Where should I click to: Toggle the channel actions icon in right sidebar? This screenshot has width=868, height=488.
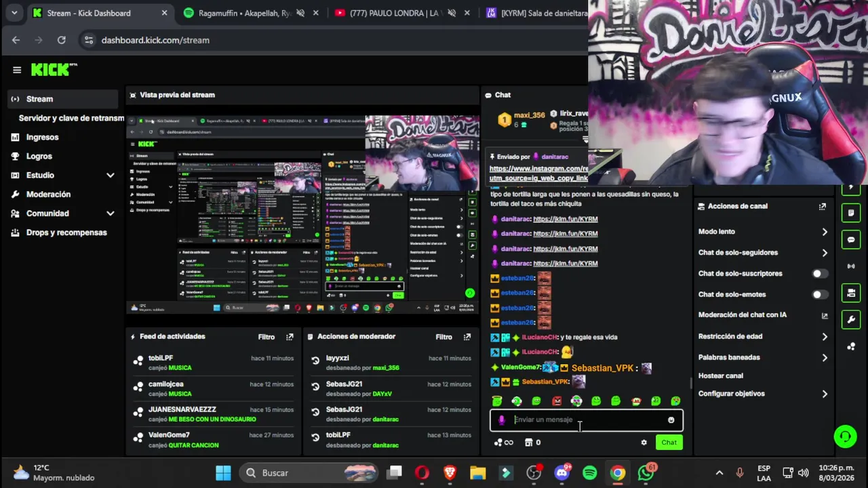pyautogui.click(x=851, y=293)
